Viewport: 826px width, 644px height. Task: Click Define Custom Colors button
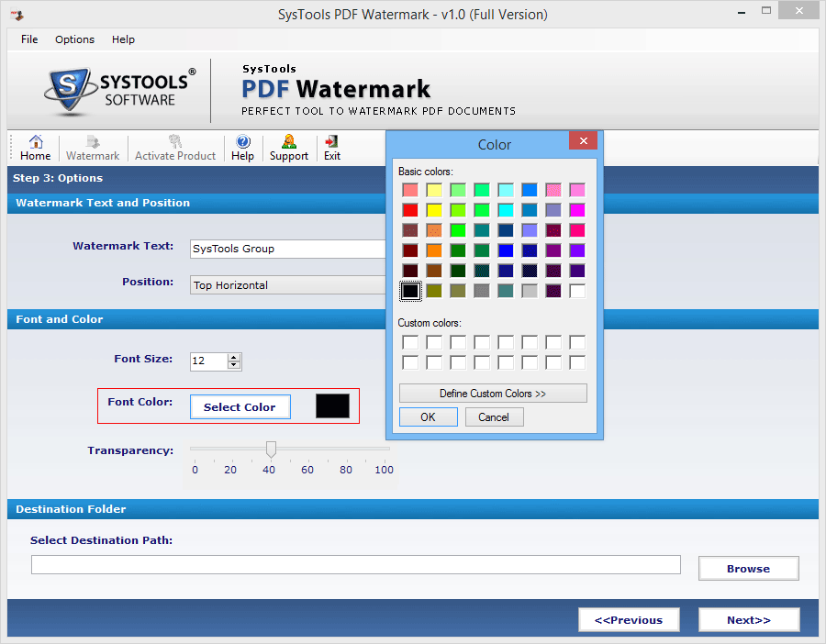pos(493,394)
